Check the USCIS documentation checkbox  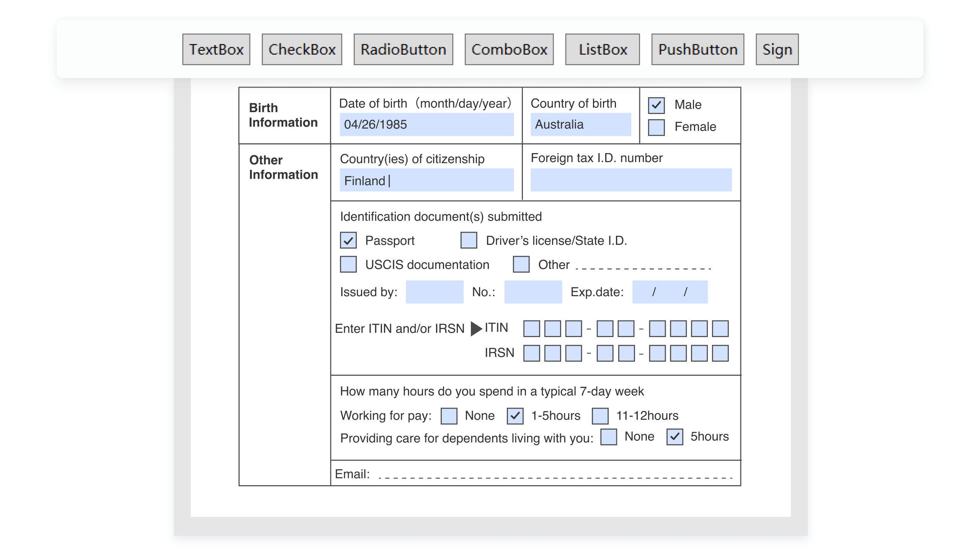point(348,264)
